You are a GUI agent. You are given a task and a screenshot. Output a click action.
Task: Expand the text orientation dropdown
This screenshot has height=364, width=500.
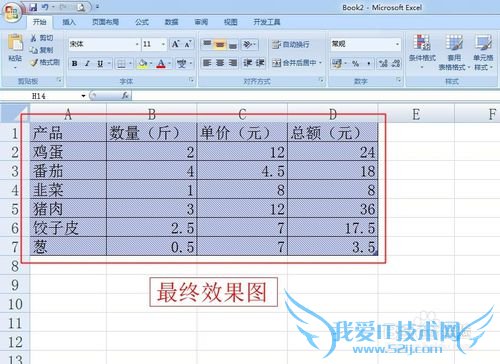click(x=254, y=44)
